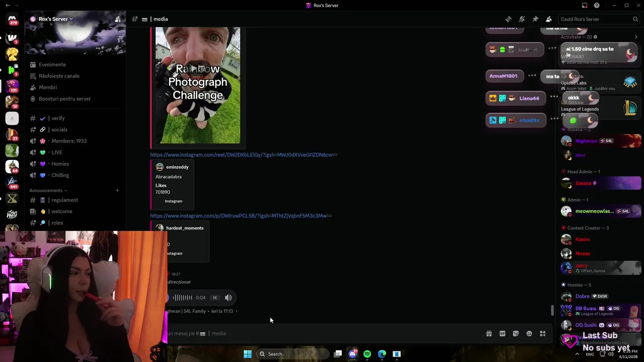The image size is (644, 362).
Task: Open League of Legends activity card
Action: pyautogui.click(x=599, y=108)
